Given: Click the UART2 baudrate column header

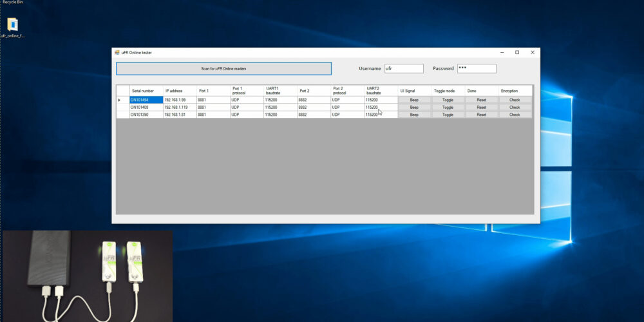Looking at the screenshot, I should pyautogui.click(x=381, y=91).
